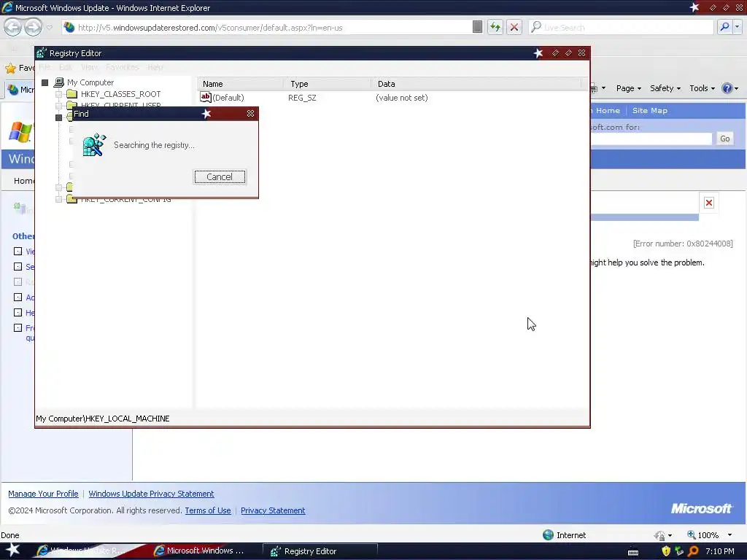Click the Start star button on taskbar
Screen dimensions: 747x560
pyautogui.click(x=12, y=551)
